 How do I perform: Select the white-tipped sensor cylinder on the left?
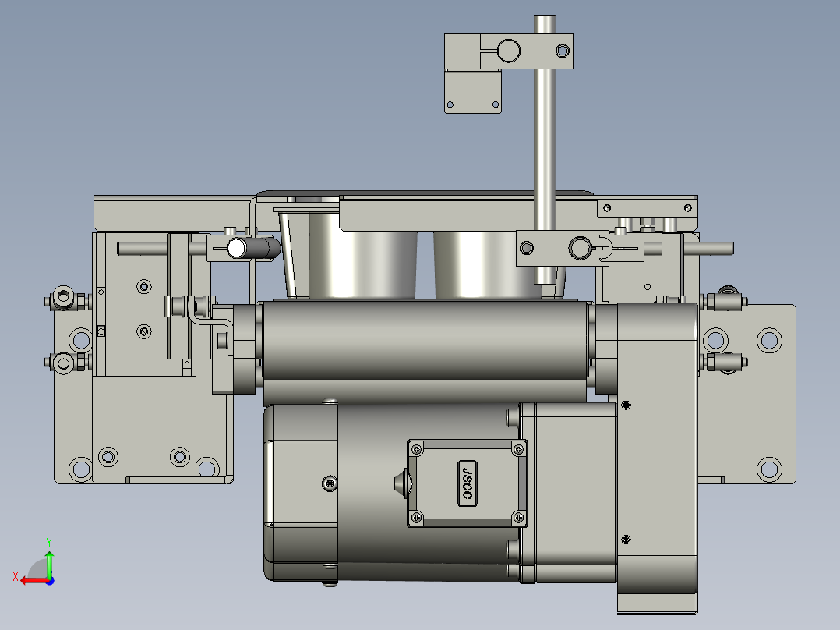[253, 248]
